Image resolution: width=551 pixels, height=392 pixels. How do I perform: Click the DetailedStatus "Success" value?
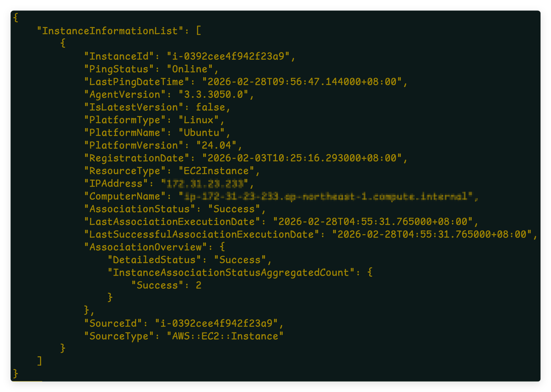click(240, 260)
